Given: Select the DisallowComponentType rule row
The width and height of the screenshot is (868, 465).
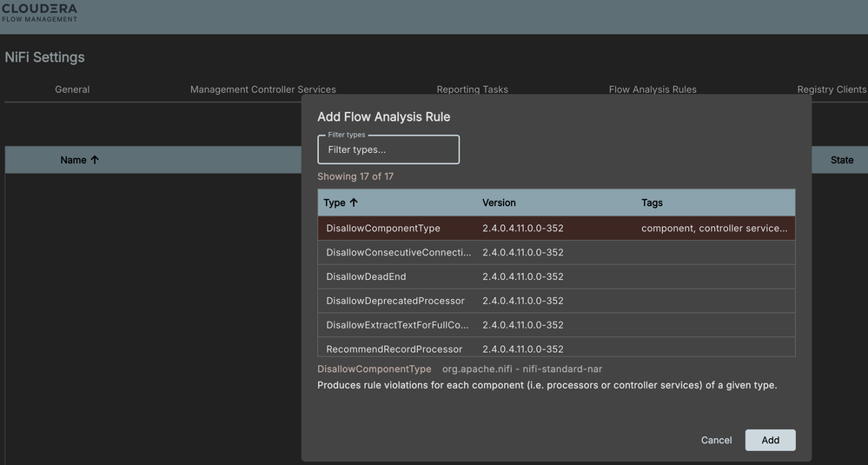Looking at the screenshot, I should (383, 228).
